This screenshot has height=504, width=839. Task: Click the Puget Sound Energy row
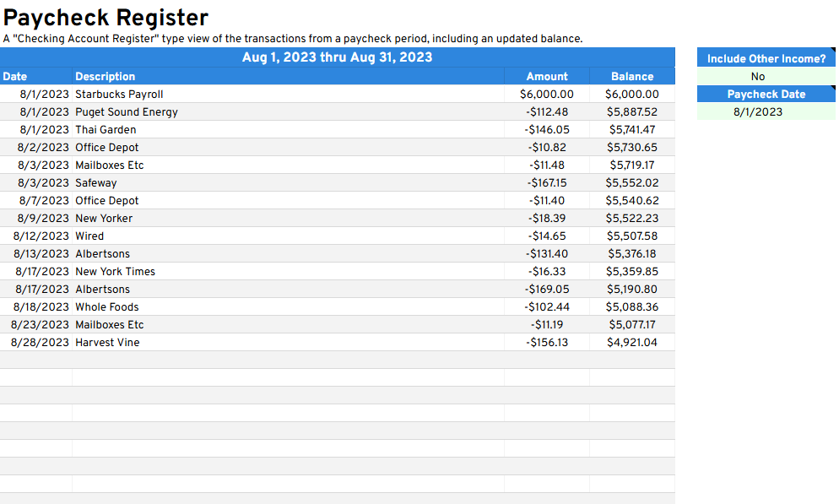[127, 112]
